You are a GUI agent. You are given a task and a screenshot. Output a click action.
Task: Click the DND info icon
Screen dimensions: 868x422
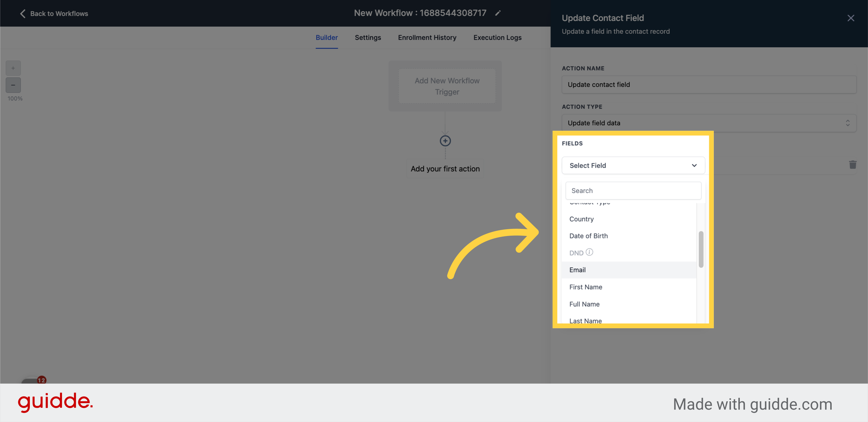tap(589, 252)
